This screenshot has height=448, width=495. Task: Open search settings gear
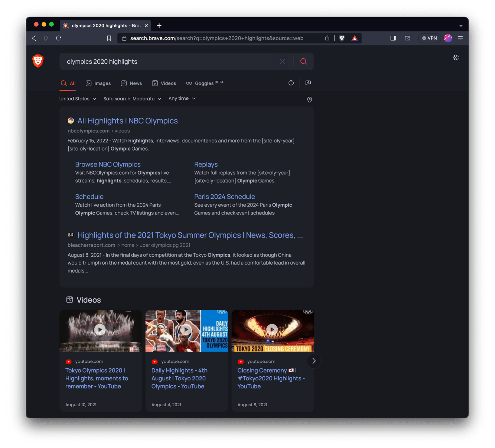point(456,58)
